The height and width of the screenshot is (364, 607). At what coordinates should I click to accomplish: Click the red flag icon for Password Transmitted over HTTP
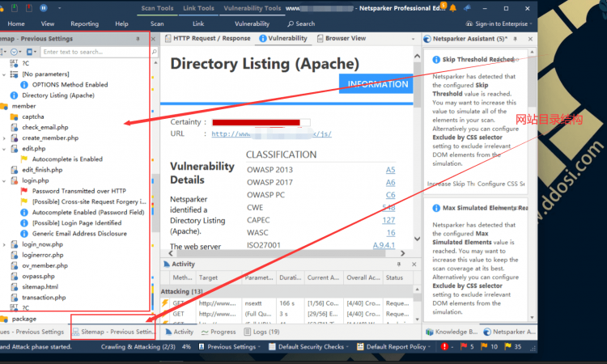tap(24, 191)
